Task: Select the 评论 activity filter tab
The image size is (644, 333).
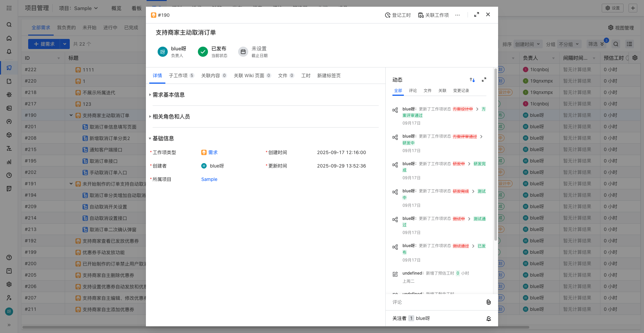Action: point(413,91)
